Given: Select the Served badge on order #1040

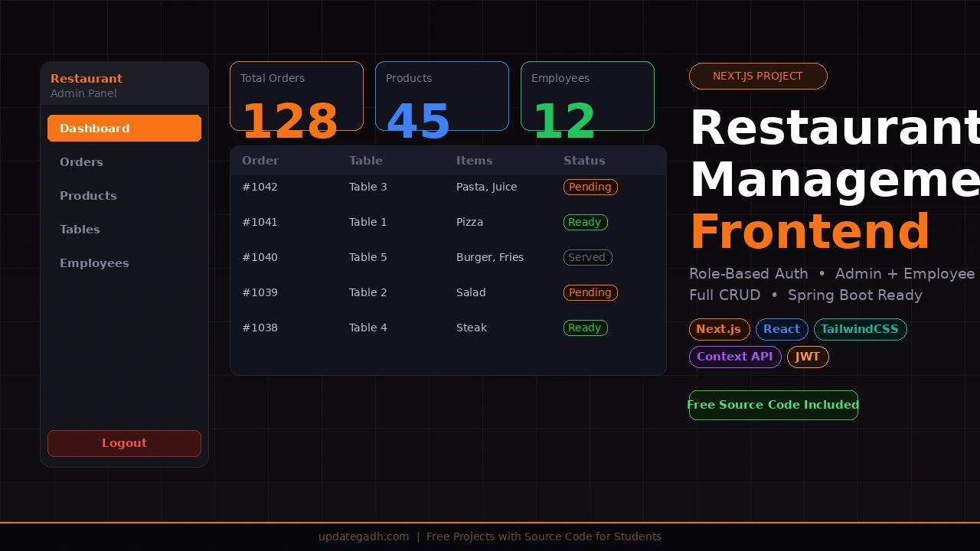Looking at the screenshot, I should click(587, 257).
